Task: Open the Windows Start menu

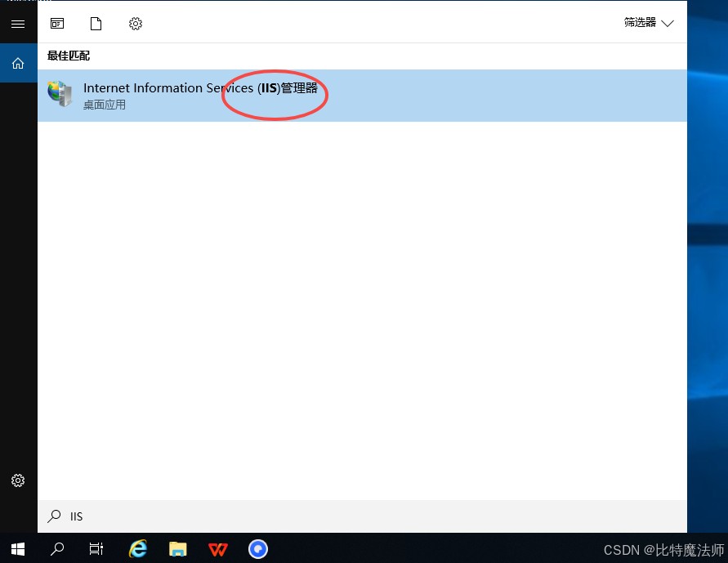Action: click(x=18, y=549)
